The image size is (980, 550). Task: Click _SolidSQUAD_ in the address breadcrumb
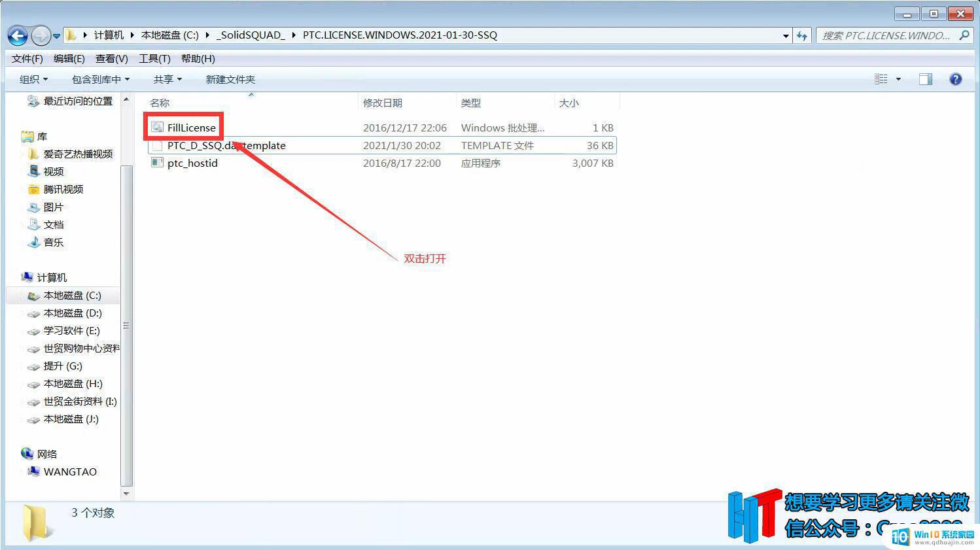(x=251, y=35)
